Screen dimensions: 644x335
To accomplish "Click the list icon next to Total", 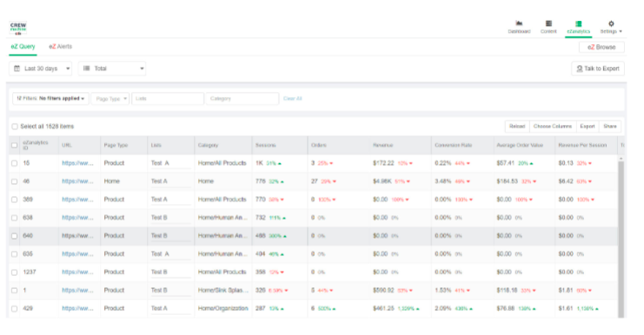I will click(87, 69).
